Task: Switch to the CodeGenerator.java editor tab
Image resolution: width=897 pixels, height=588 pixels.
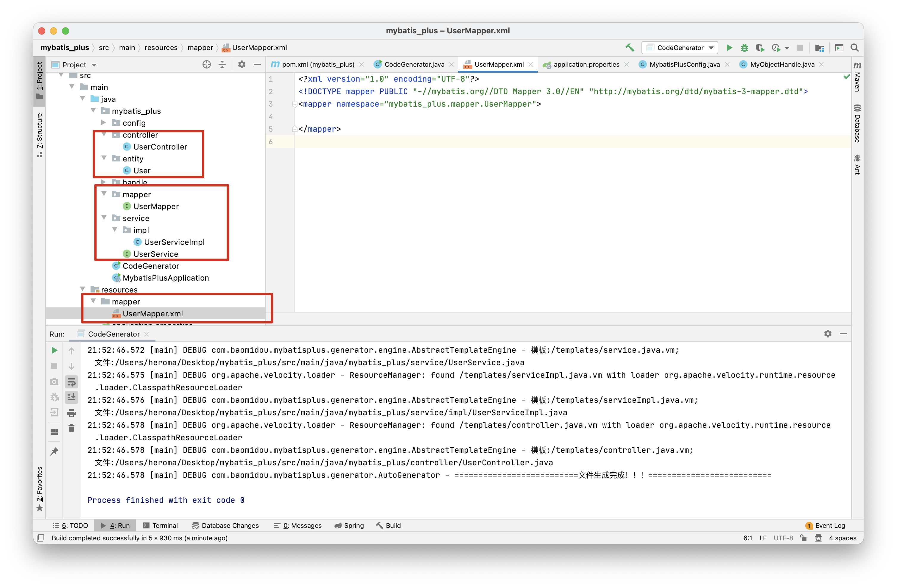Action: [414, 64]
